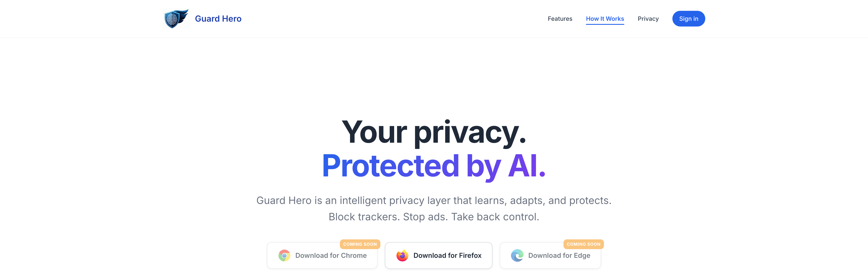Click the underline beneath How It Works
The width and height of the screenshot is (868, 275).
(x=605, y=25)
